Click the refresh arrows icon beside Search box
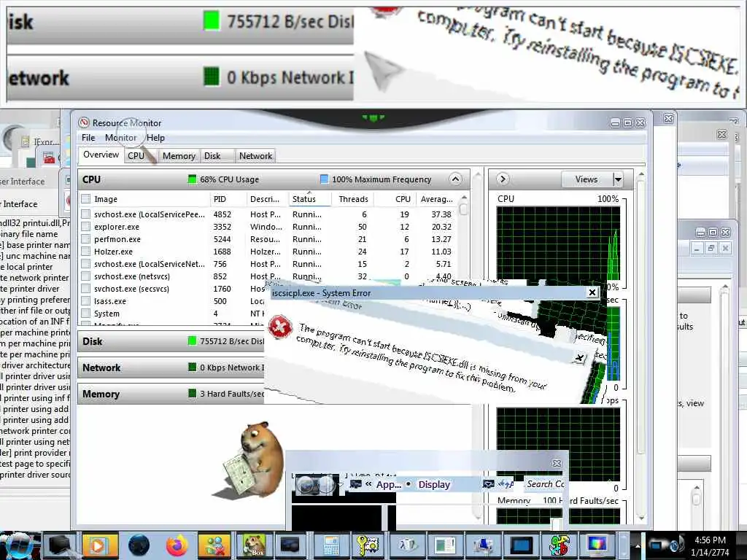This screenshot has width=747, height=560. click(505, 484)
